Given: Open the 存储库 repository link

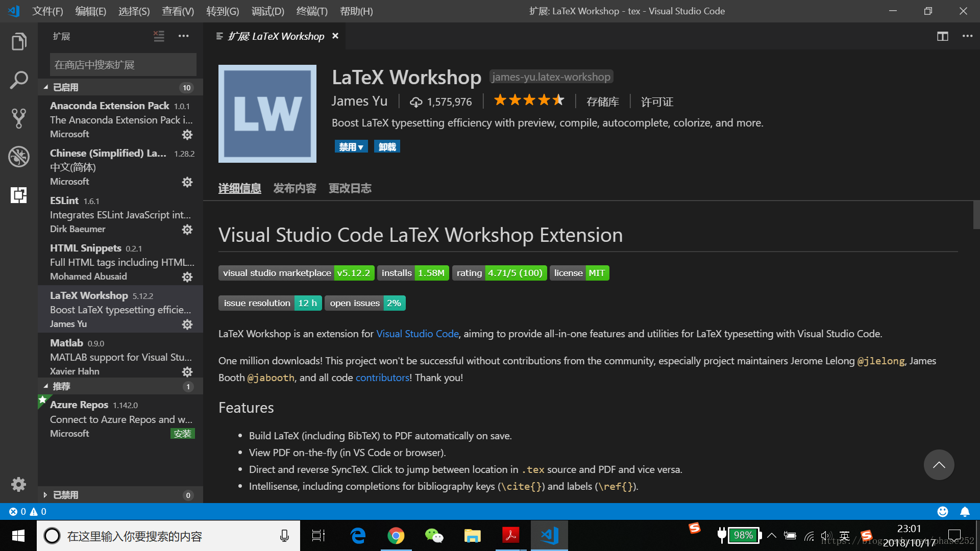Looking at the screenshot, I should click(603, 102).
